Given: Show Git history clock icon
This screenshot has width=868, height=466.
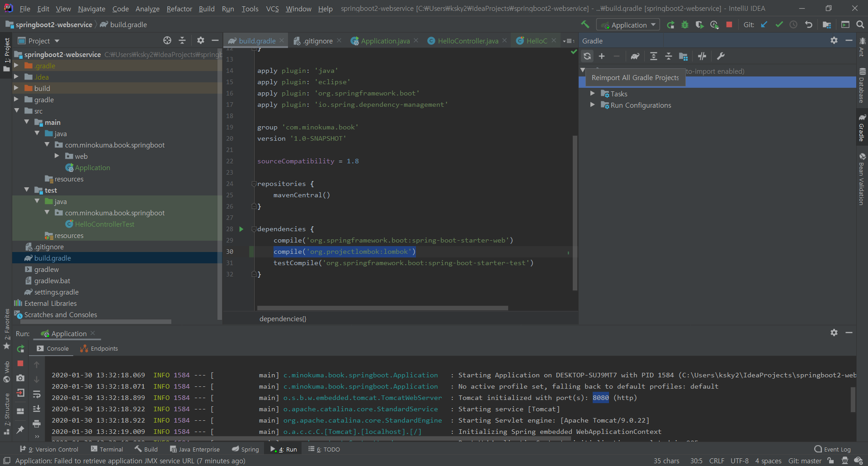Looking at the screenshot, I should [x=793, y=25].
